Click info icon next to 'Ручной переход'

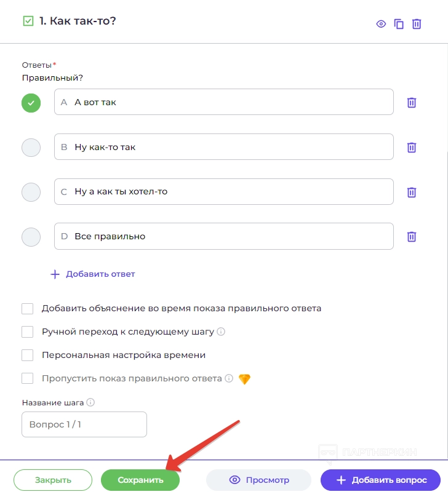point(221,332)
